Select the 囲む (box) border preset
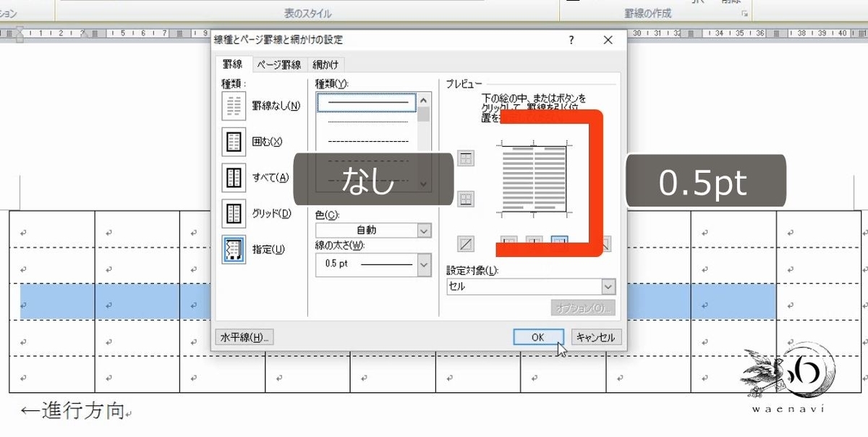Viewport: 868px width, 437px height. click(234, 141)
